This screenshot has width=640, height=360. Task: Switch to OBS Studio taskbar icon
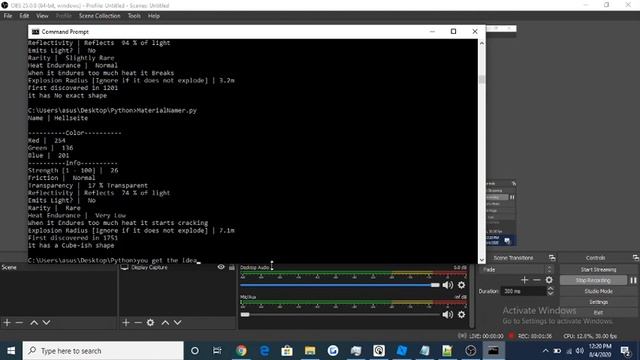coord(470,351)
